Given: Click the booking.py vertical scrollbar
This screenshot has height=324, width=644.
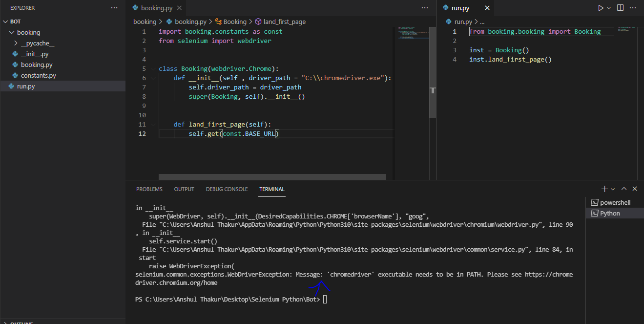Looking at the screenshot, I should [433, 72].
